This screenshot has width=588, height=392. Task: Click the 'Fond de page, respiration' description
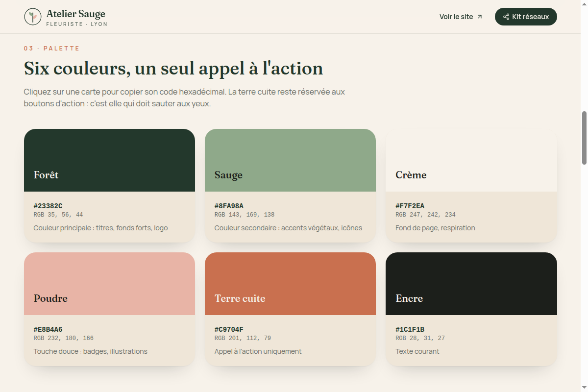[x=435, y=228]
